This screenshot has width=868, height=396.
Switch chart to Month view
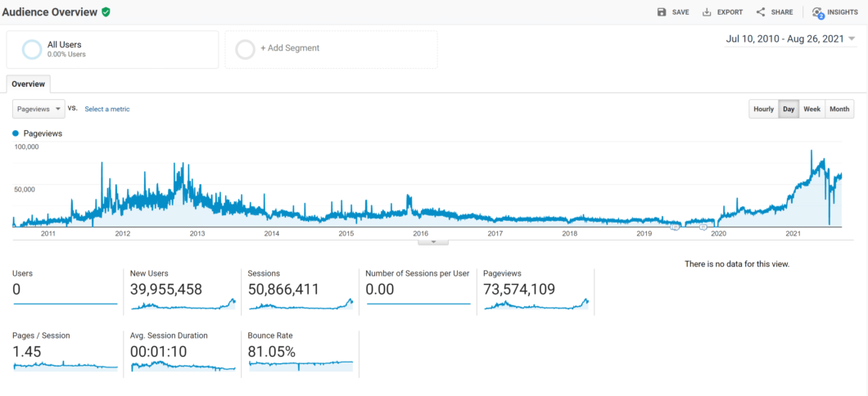click(x=839, y=109)
